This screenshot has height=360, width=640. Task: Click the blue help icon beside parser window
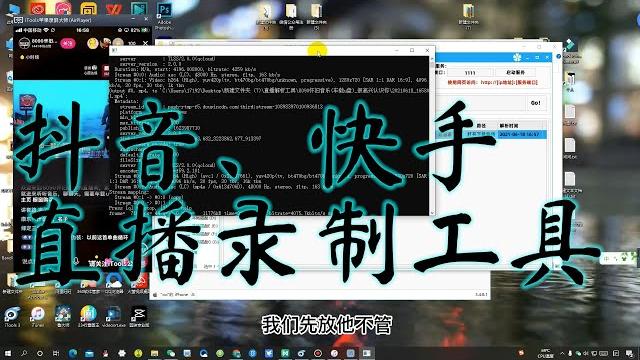[x=559, y=56]
